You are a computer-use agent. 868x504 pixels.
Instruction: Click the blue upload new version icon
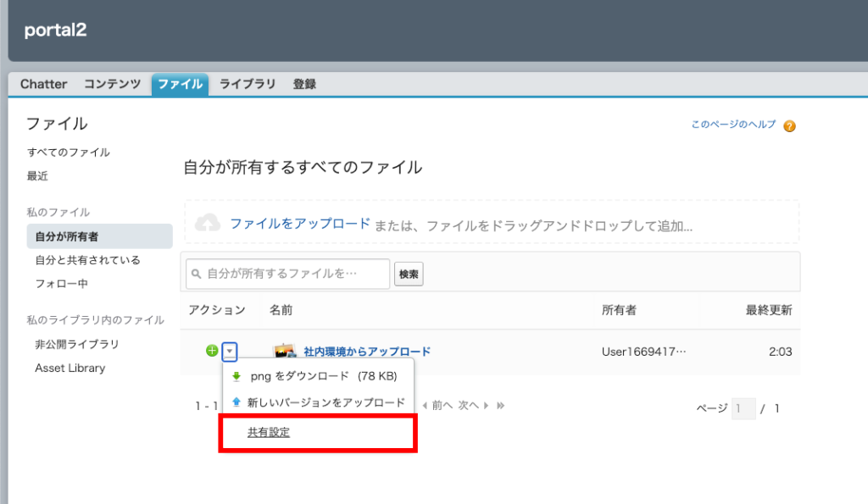pyautogui.click(x=236, y=403)
